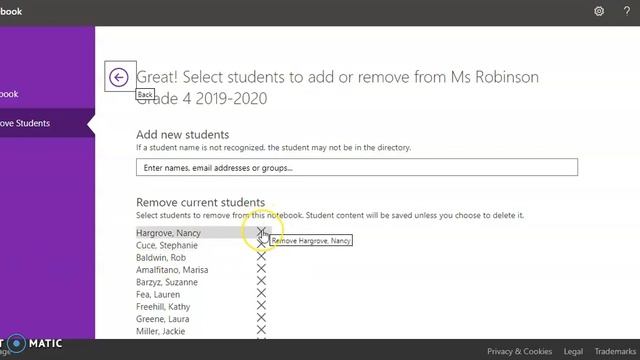Click the Remove current students heading
Viewport: 640px width, 360px height.
[200, 202]
